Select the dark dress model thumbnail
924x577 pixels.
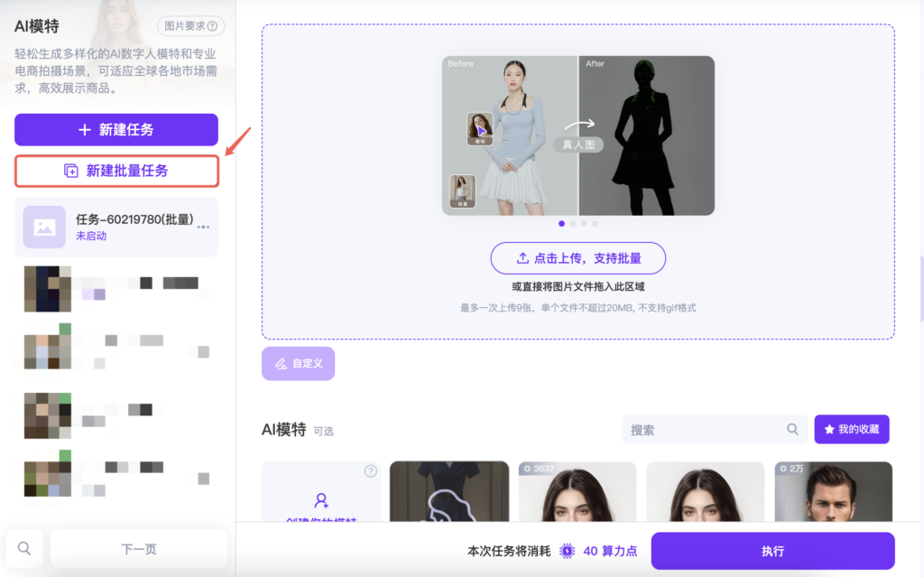449,491
